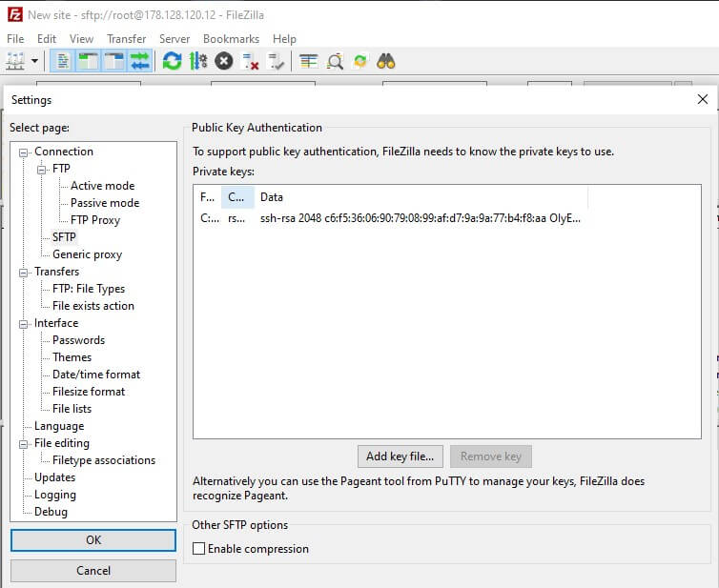This screenshot has width=719, height=588.
Task: Select the Connection settings page
Action: coord(64,152)
